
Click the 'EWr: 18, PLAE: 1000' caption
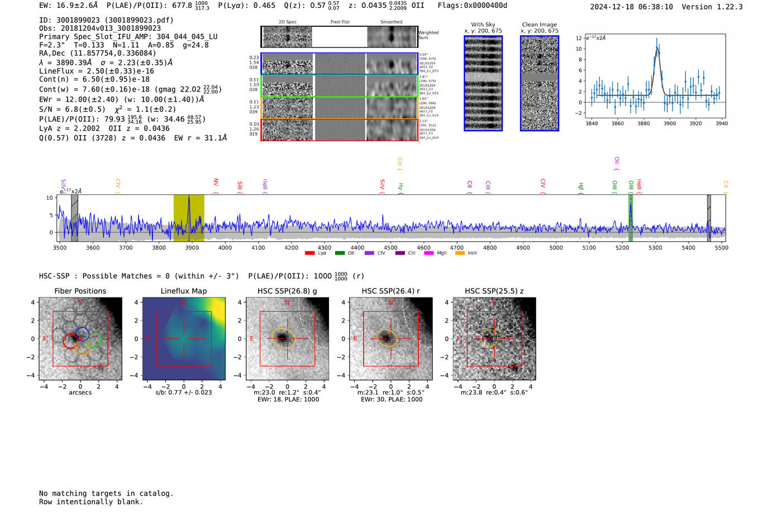tap(288, 400)
